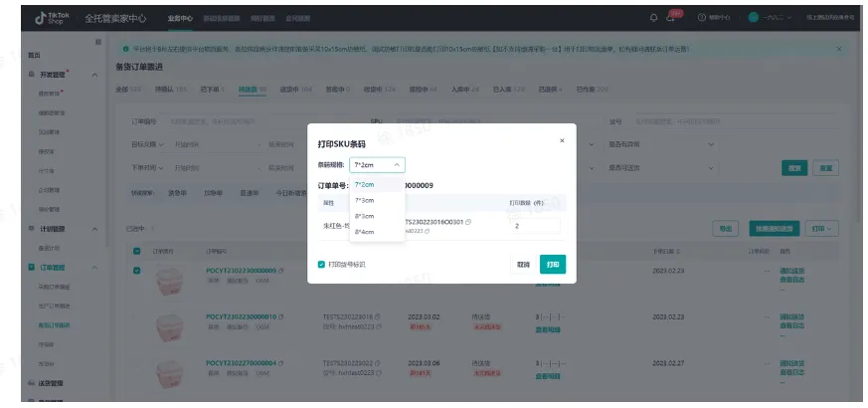Image resolution: width=868 pixels, height=408 pixels.
Task: Toggle the 打印货号标识 checkbox
Action: click(x=321, y=265)
